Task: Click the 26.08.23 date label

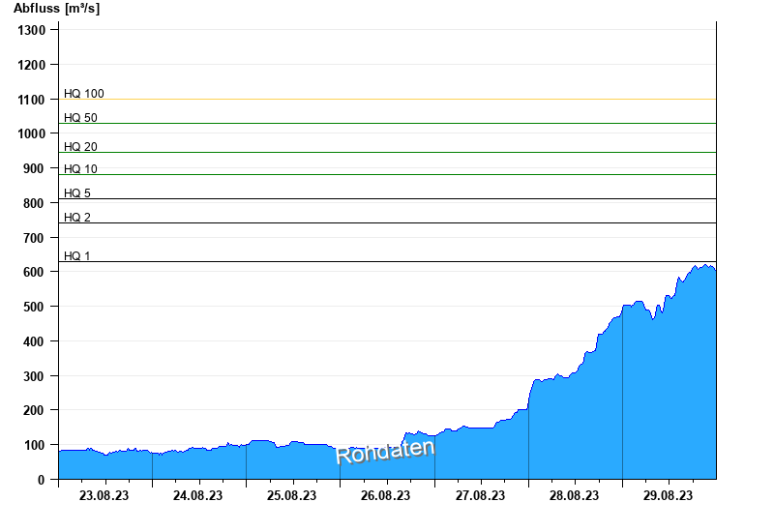Action: click(x=386, y=495)
